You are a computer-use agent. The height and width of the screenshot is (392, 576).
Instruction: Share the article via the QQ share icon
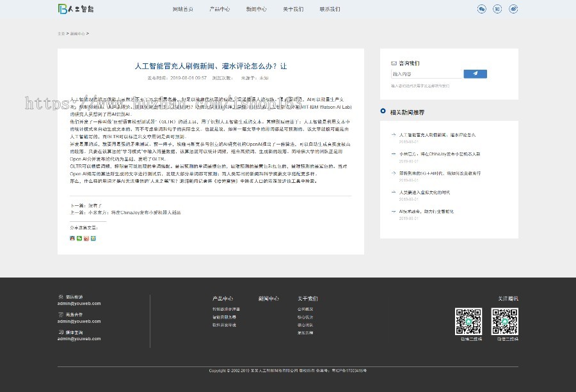[x=71, y=238]
